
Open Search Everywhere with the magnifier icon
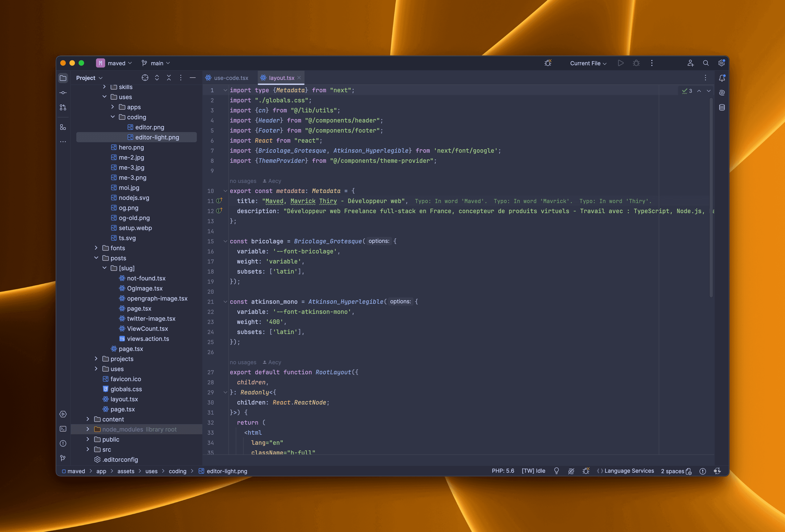706,63
